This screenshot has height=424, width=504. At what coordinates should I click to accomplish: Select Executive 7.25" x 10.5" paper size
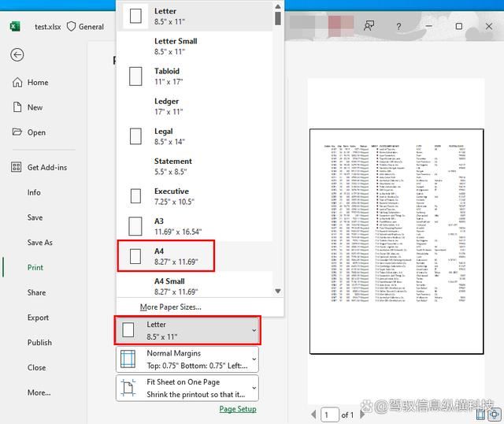(x=196, y=196)
